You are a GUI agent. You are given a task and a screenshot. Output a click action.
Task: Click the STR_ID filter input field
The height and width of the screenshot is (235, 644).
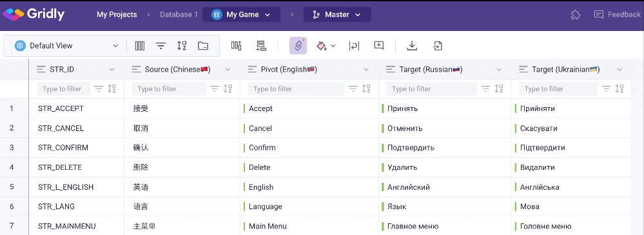pyautogui.click(x=64, y=89)
